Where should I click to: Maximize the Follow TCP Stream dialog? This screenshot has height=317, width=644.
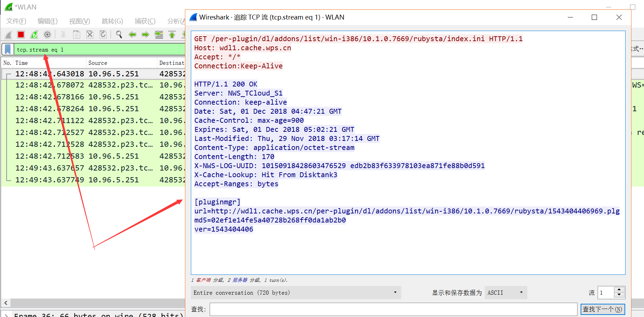point(594,17)
